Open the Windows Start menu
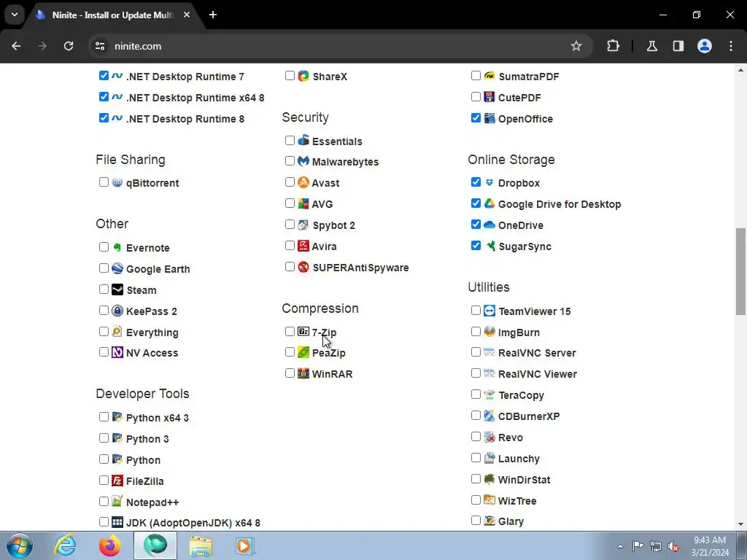This screenshot has width=747, height=560. click(19, 546)
